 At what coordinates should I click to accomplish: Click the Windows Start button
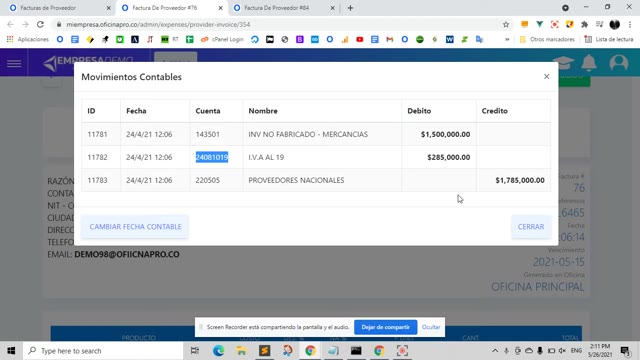coord(11,351)
